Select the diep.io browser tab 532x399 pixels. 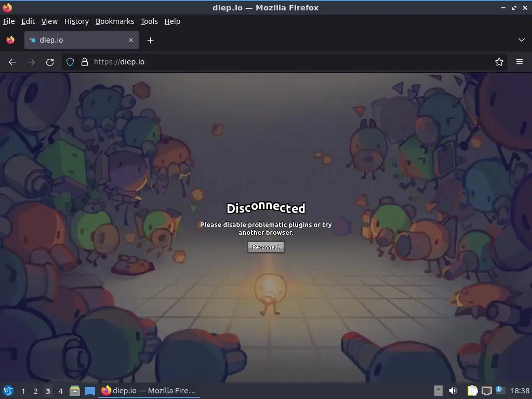click(x=82, y=40)
